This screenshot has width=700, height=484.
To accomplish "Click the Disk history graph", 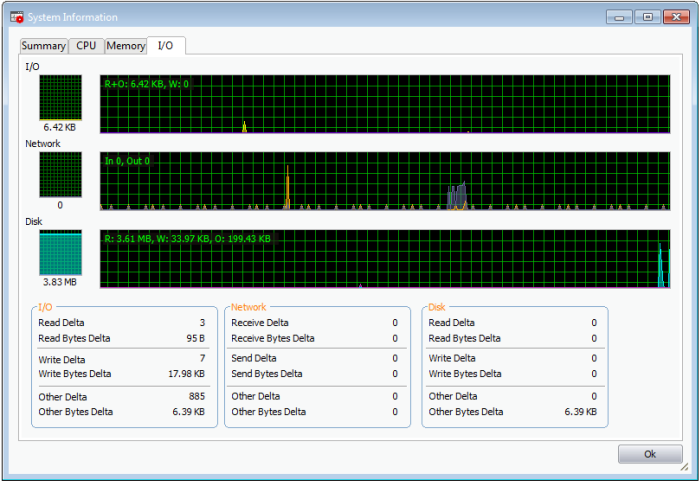I will click(385, 259).
